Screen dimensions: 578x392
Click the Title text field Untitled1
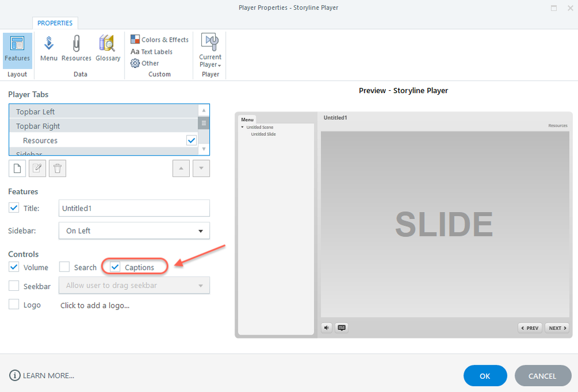(x=134, y=208)
